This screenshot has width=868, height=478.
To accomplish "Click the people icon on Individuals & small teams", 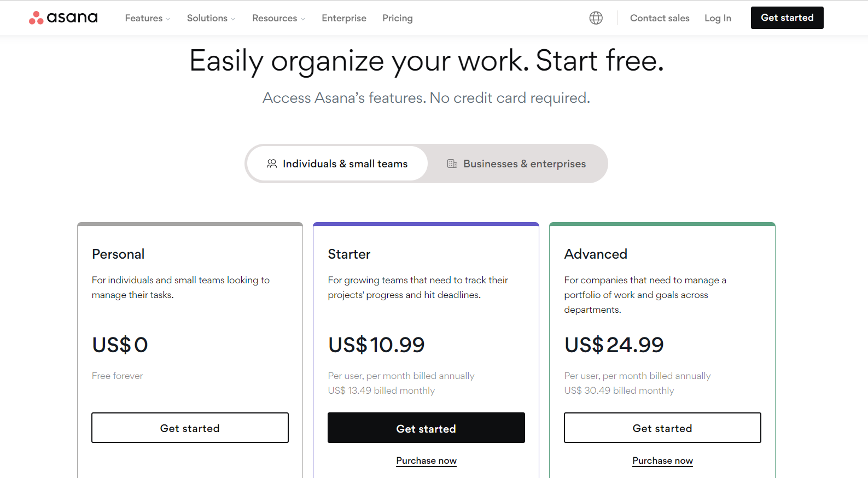I will [272, 163].
